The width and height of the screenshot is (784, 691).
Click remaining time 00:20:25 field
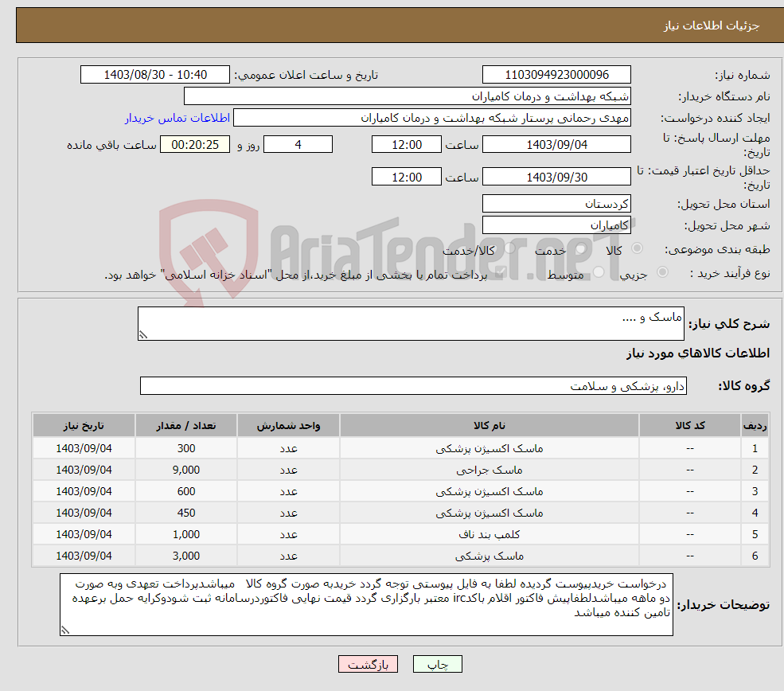coord(195,145)
